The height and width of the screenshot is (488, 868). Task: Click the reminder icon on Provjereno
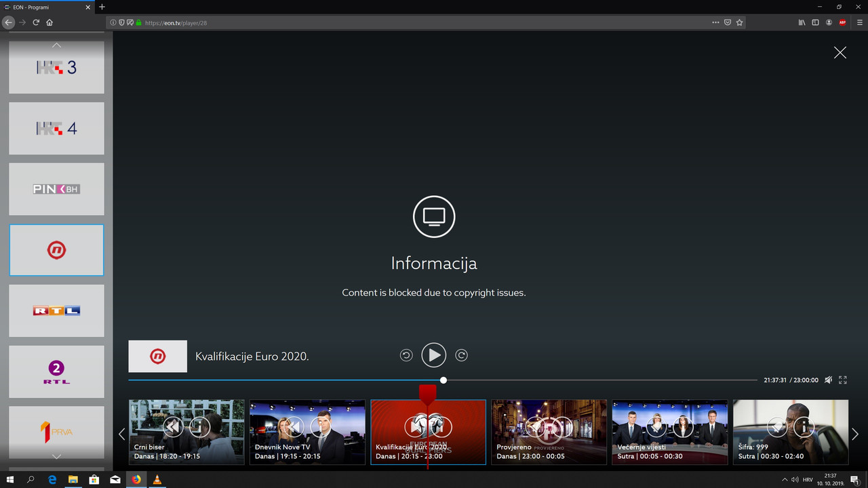point(536,426)
